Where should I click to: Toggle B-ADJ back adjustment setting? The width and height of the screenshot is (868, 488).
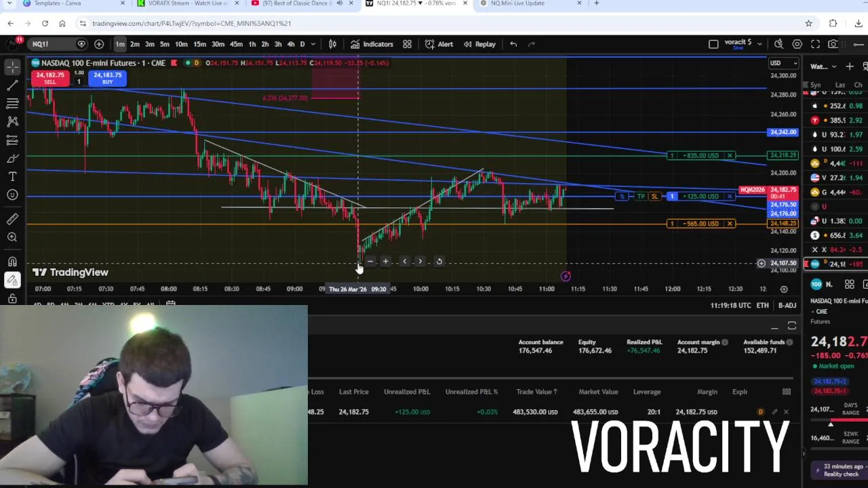click(x=787, y=306)
